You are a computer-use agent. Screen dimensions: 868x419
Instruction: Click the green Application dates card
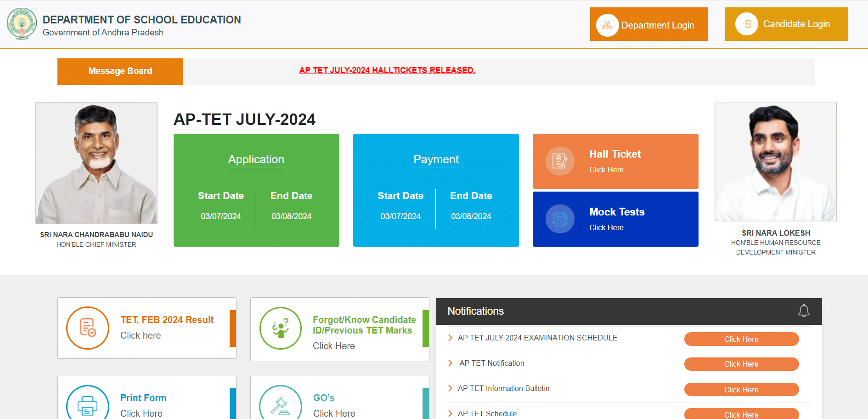click(256, 190)
